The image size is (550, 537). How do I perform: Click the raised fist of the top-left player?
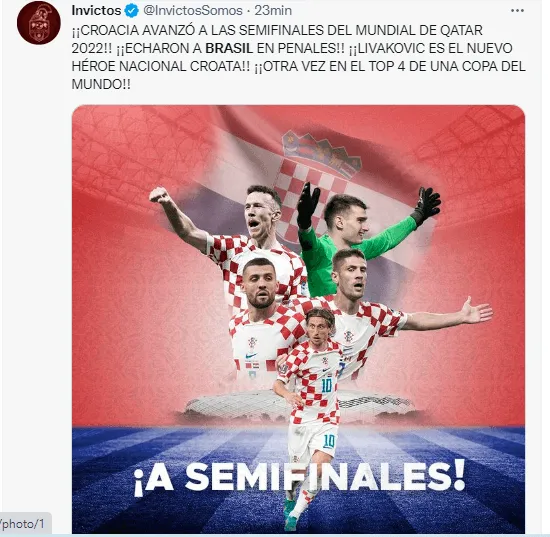160,195
